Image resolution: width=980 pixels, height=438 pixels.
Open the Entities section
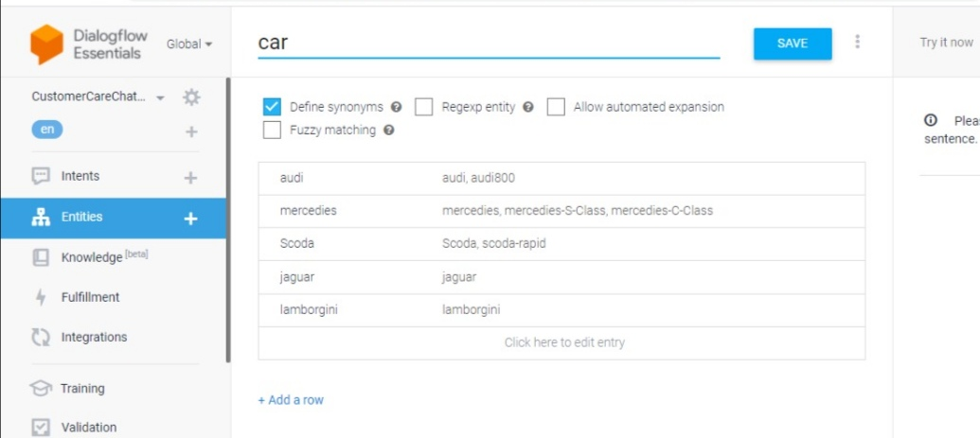[x=81, y=217]
